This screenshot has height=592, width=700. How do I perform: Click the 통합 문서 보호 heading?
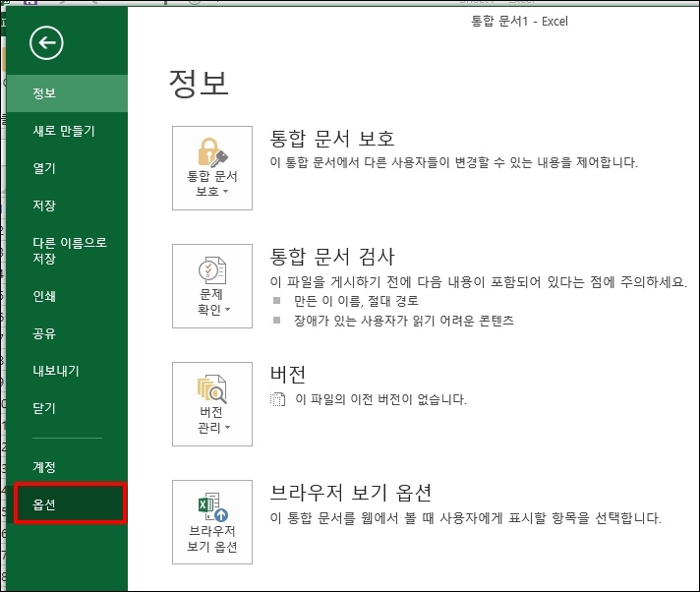(332, 139)
